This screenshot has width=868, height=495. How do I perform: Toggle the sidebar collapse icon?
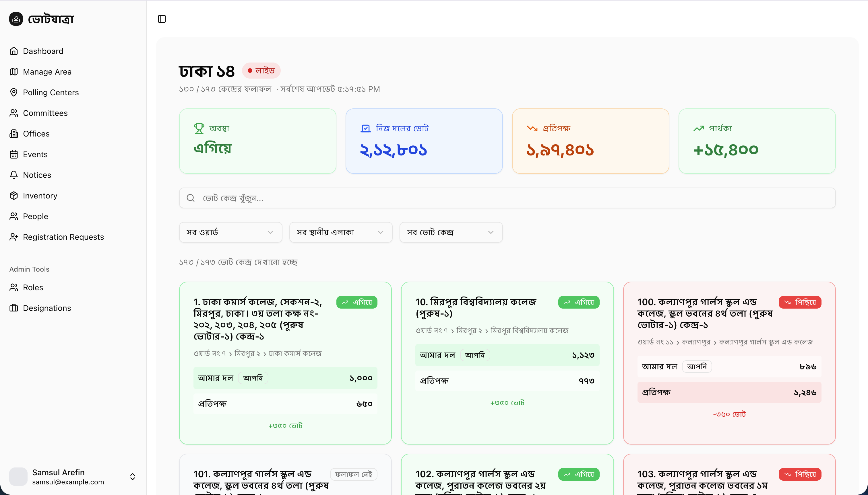(x=162, y=19)
